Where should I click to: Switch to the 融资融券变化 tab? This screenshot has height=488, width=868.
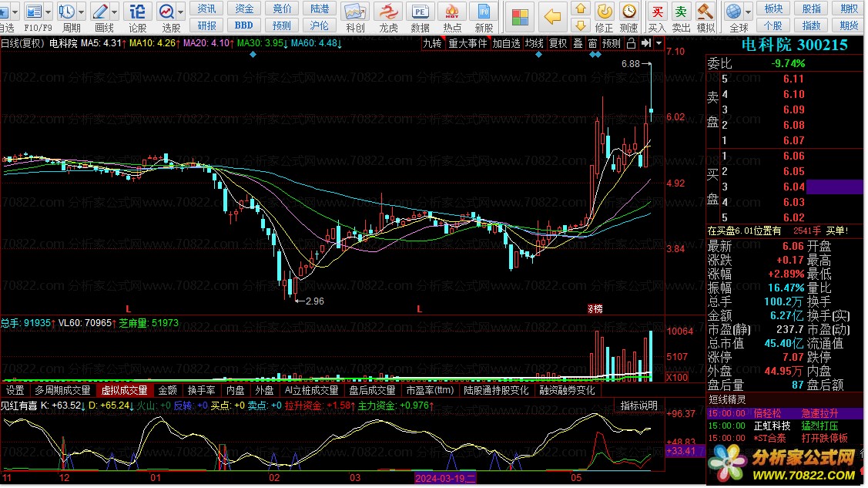click(568, 391)
